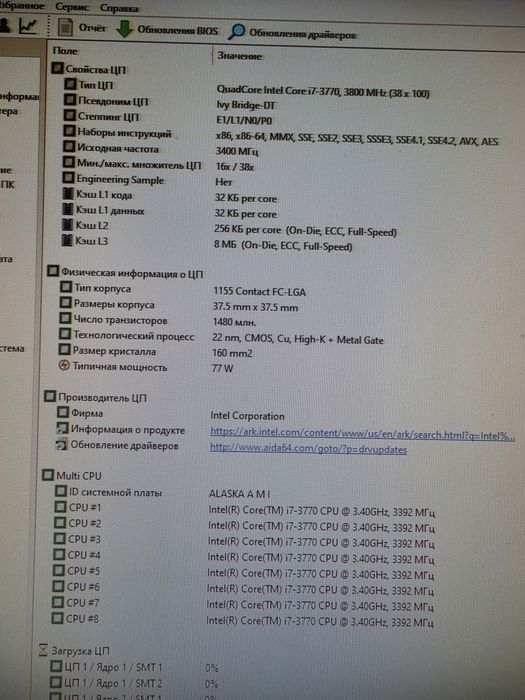Select the CPU #2 row
Image resolution: width=525 pixels, height=700 pixels.
(x=244, y=525)
